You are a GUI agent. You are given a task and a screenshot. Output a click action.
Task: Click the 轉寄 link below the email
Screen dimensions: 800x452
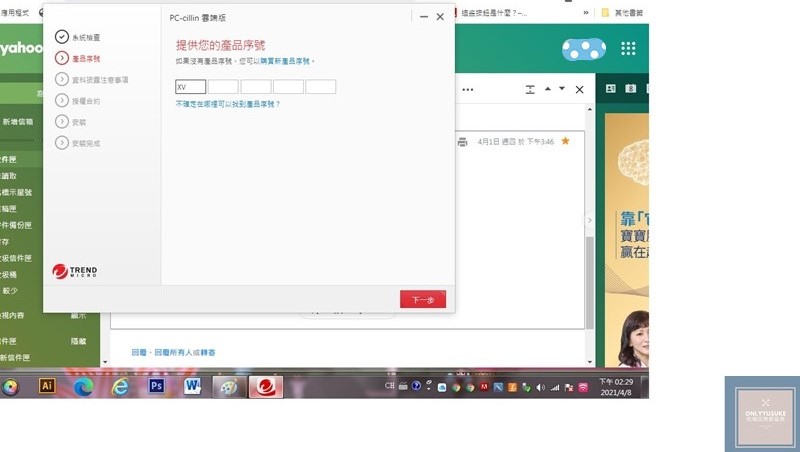[208, 353]
